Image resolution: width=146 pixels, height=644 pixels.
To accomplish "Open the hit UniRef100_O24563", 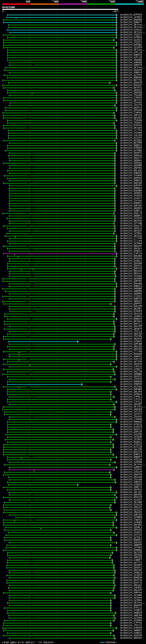I will 131,316.
